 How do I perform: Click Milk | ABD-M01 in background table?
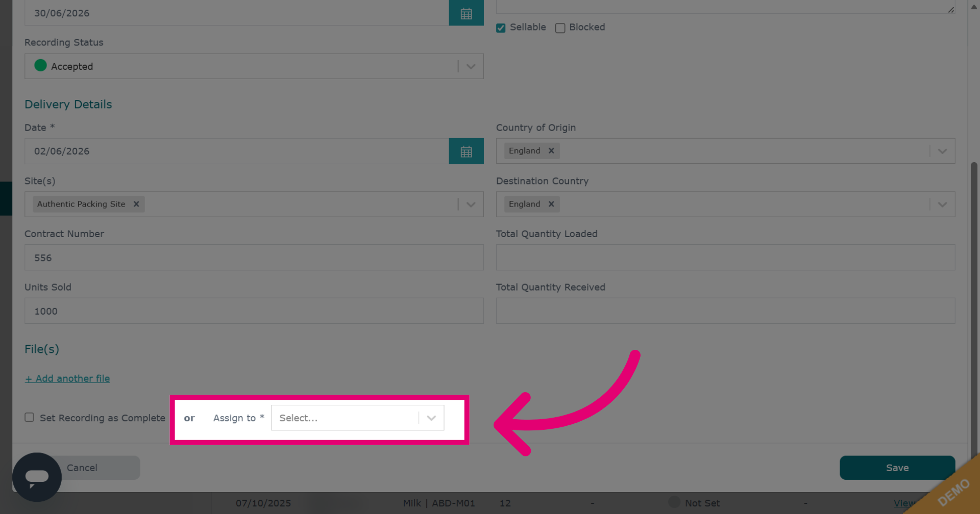pyautogui.click(x=439, y=503)
